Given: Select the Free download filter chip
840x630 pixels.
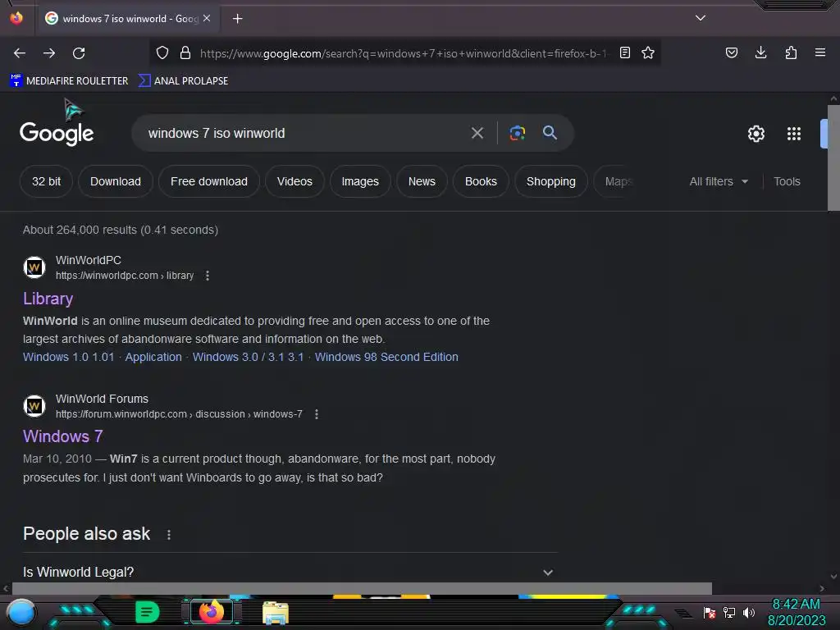Looking at the screenshot, I should [x=209, y=181].
